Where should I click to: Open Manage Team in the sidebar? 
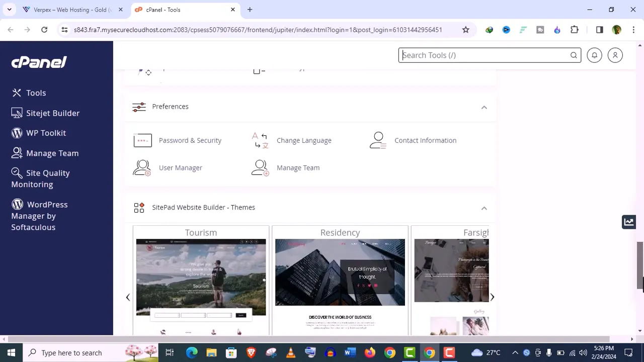point(45,153)
